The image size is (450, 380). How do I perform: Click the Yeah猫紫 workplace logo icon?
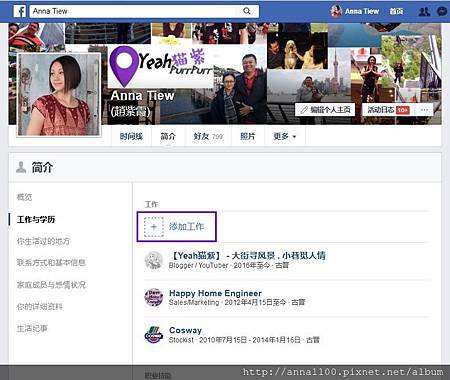pos(154,260)
